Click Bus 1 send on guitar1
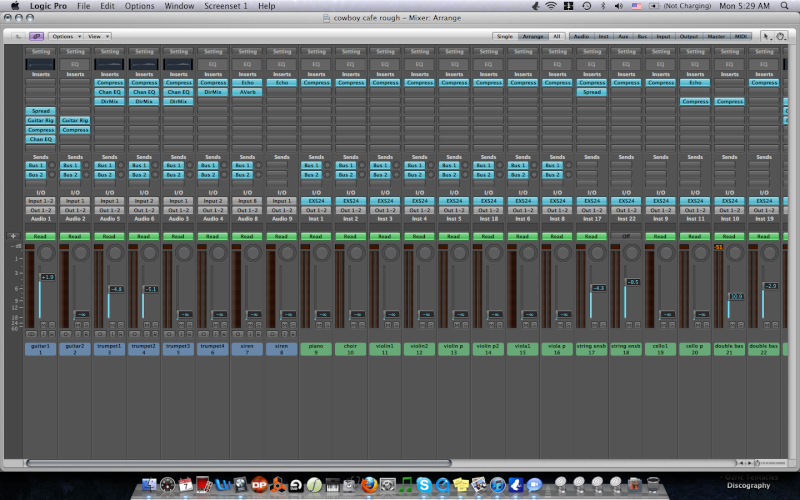 tap(36, 165)
